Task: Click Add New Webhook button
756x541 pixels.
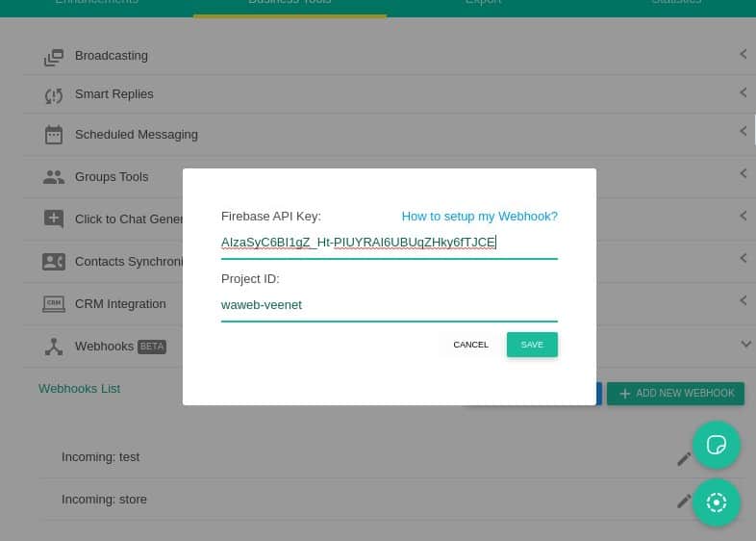Action: tap(675, 394)
